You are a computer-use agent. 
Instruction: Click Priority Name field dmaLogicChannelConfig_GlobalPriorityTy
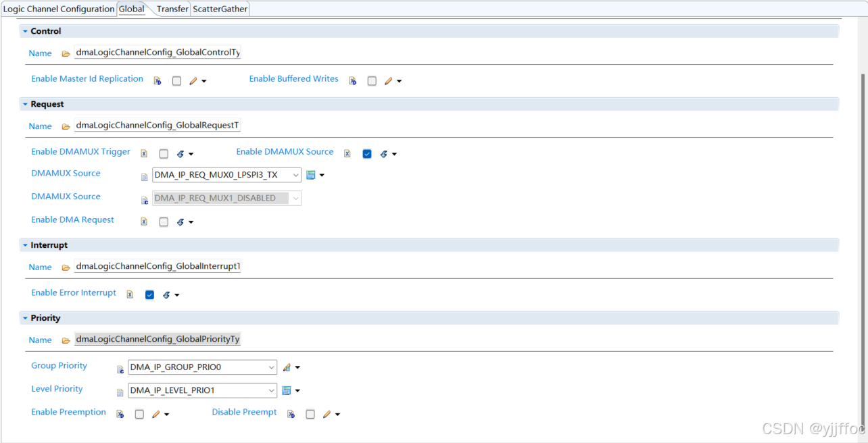coord(158,339)
